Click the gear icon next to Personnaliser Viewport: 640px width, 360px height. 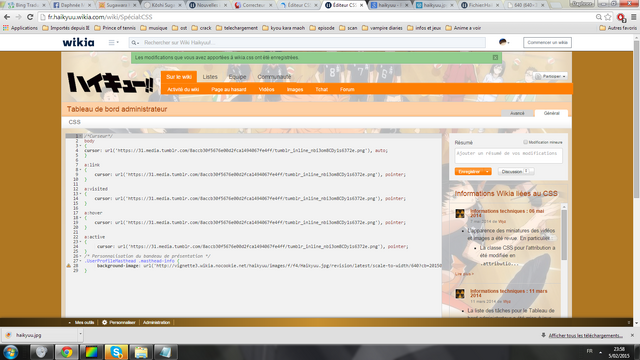point(104,322)
